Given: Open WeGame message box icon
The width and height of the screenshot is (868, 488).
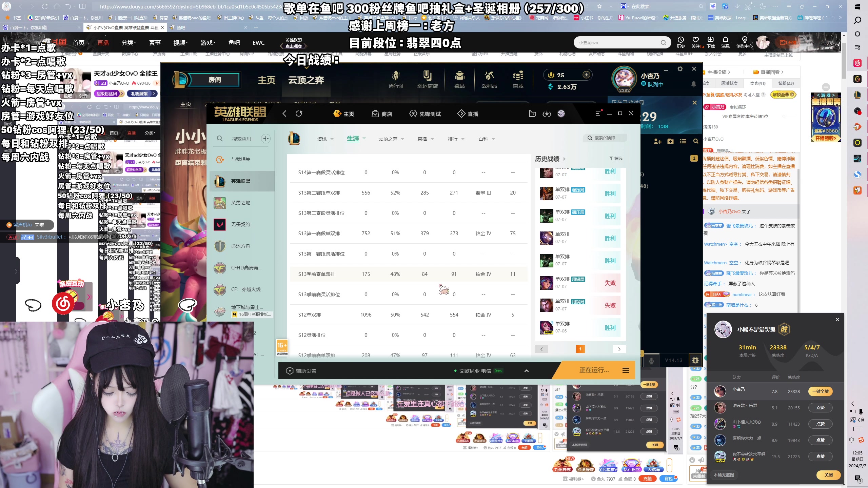Looking at the screenshot, I should click(x=533, y=114).
